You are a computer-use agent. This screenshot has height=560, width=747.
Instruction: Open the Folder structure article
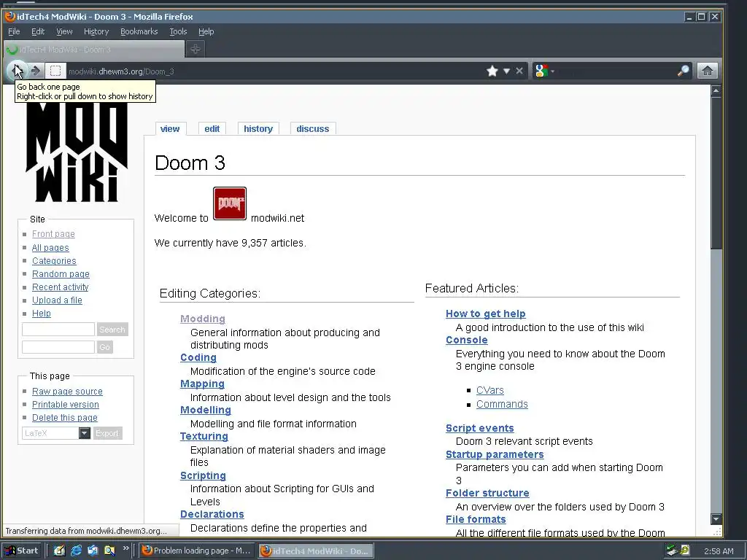coord(487,493)
